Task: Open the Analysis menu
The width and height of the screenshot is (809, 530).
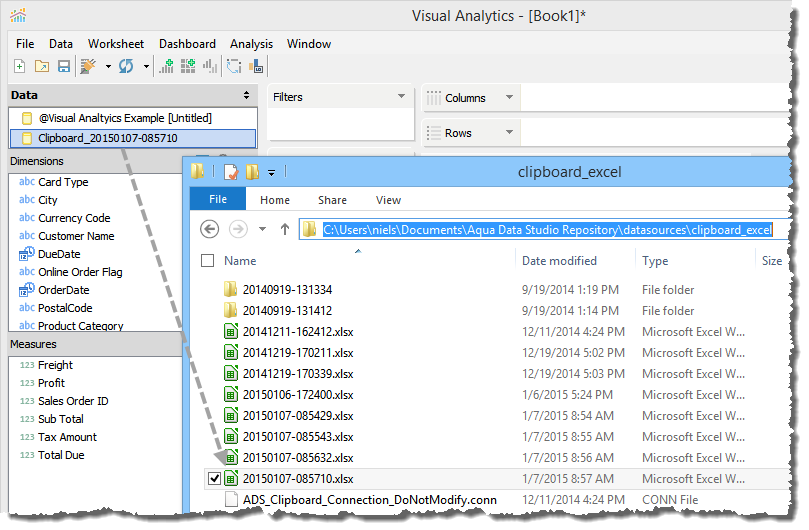Action: [x=251, y=44]
